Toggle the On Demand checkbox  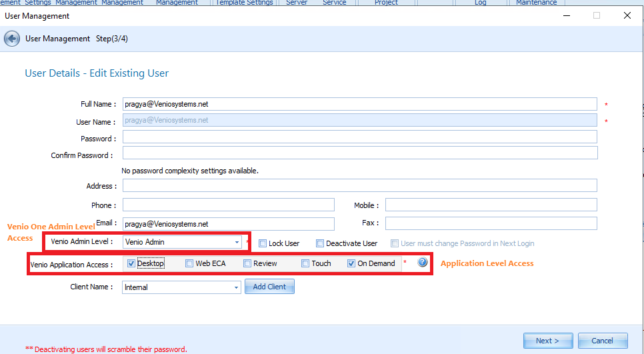pyautogui.click(x=351, y=263)
